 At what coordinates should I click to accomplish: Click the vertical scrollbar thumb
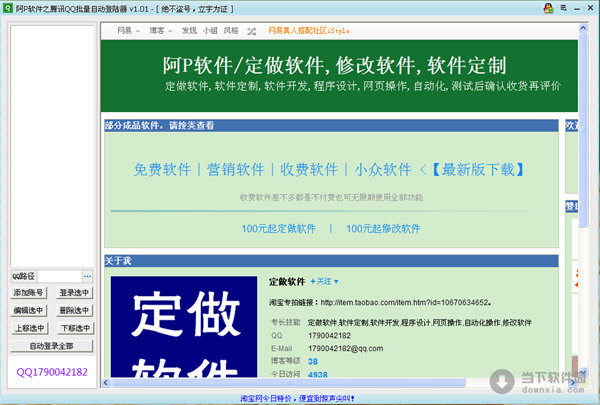(583, 130)
